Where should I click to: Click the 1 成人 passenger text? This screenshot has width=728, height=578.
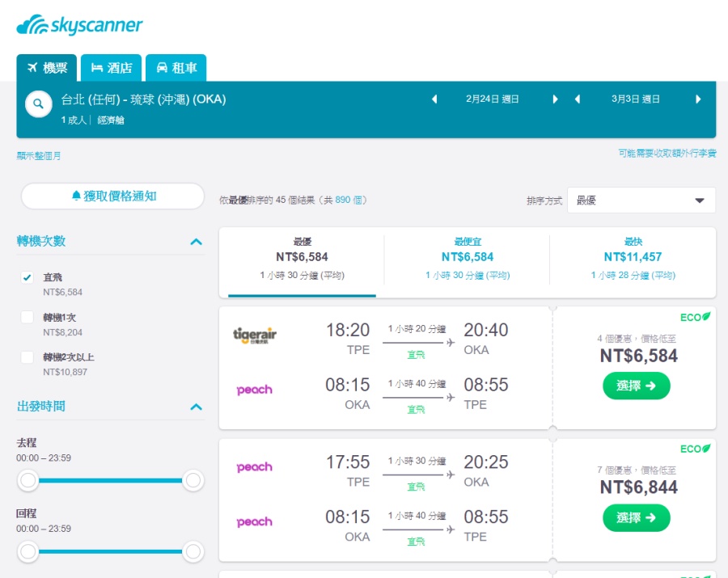tap(74, 120)
